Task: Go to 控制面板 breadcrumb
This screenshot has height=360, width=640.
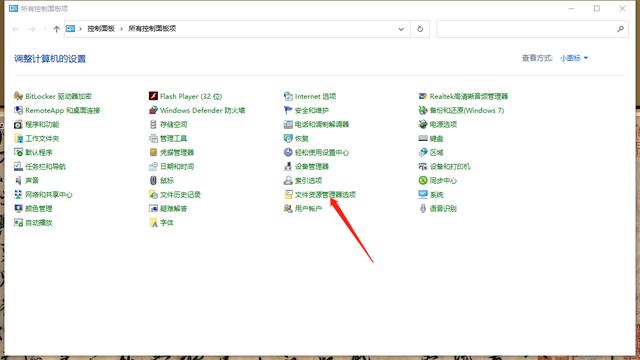Action: click(101, 29)
